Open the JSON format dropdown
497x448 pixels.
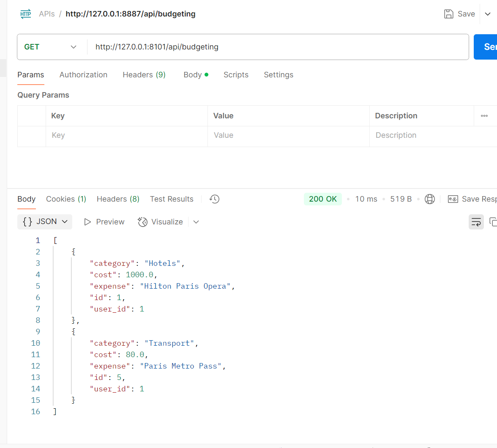point(45,221)
